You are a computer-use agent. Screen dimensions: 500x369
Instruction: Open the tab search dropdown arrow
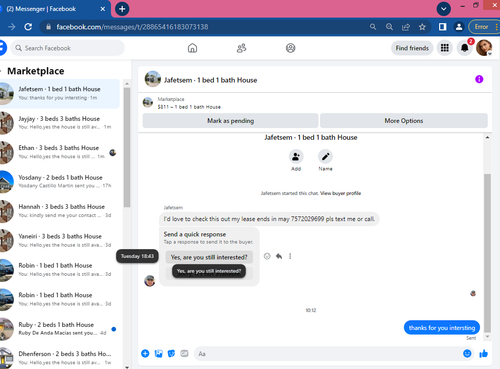443,9
